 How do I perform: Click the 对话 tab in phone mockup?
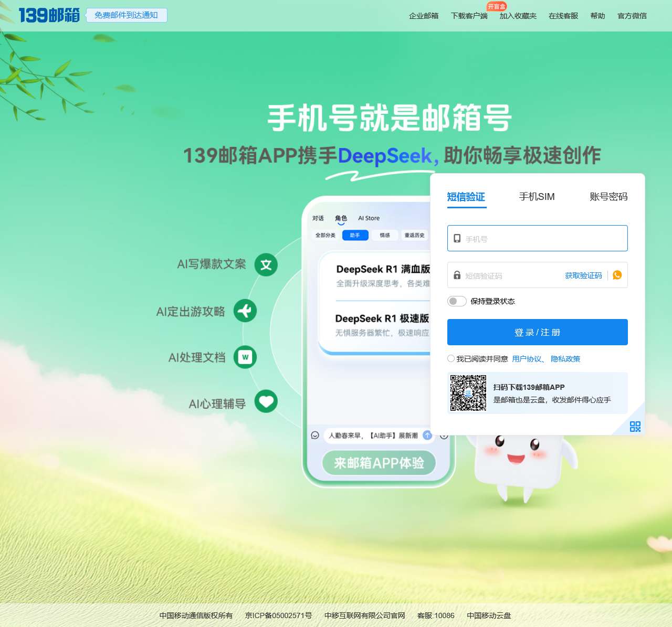click(x=318, y=218)
